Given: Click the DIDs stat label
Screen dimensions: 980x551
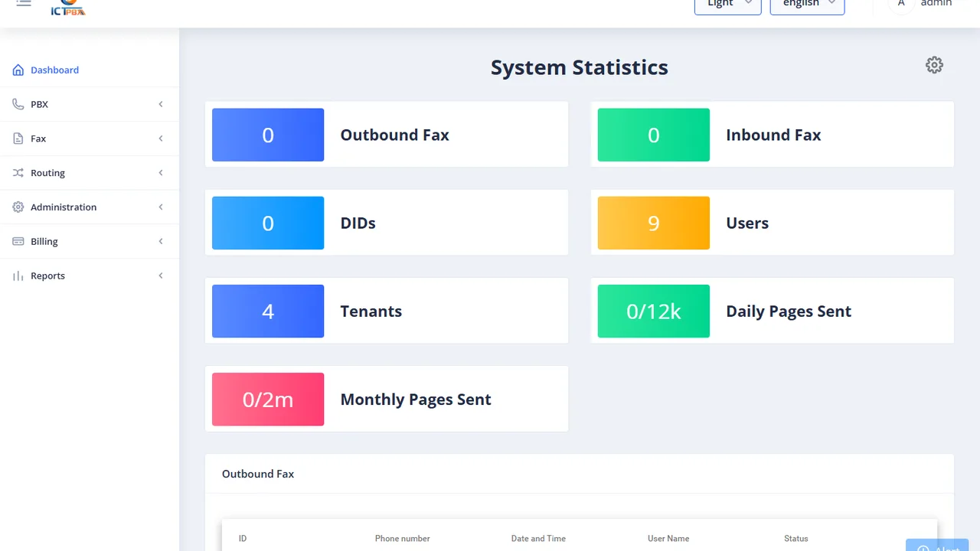Looking at the screenshot, I should [358, 223].
